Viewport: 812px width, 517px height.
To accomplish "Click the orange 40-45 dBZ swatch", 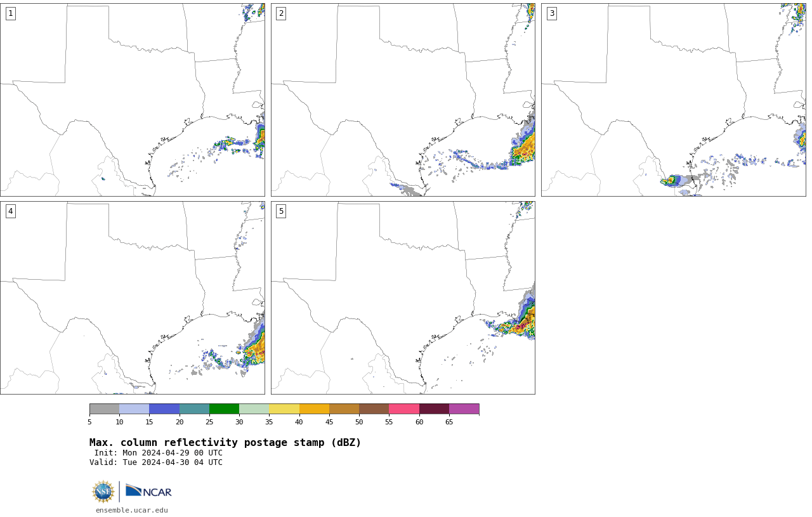I will click(x=314, y=409).
